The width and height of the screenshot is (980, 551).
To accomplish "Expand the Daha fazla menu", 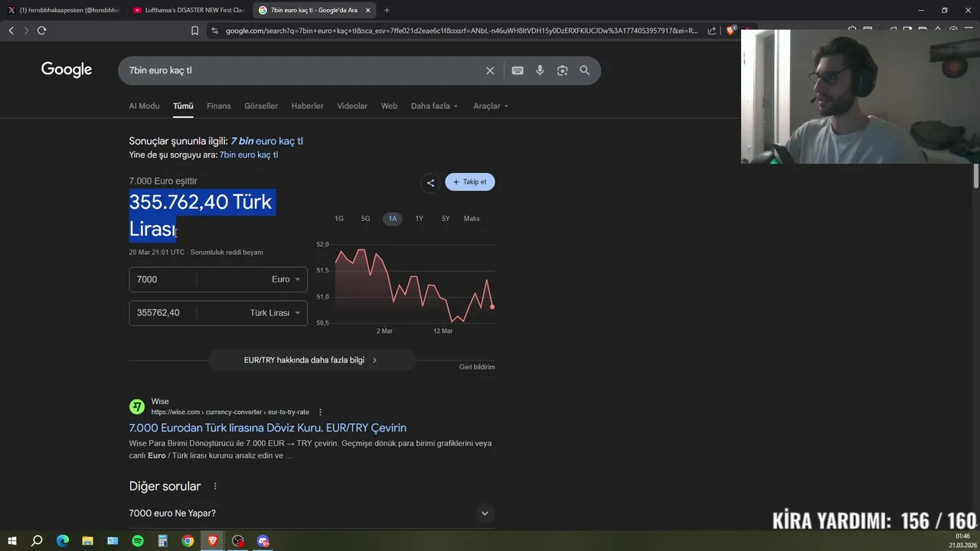I will [434, 106].
